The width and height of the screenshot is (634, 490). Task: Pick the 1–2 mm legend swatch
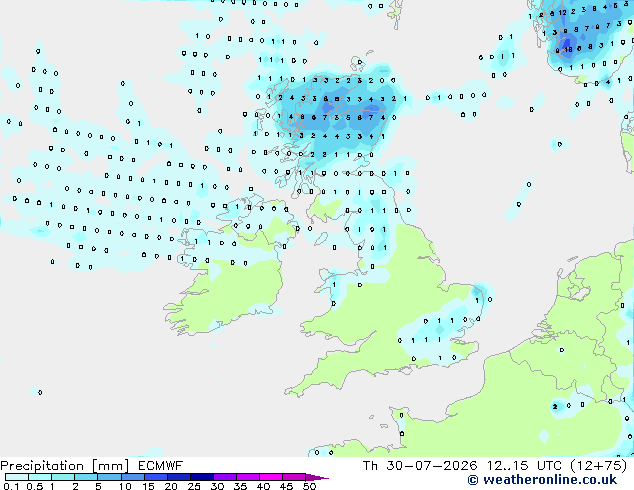tap(63, 477)
